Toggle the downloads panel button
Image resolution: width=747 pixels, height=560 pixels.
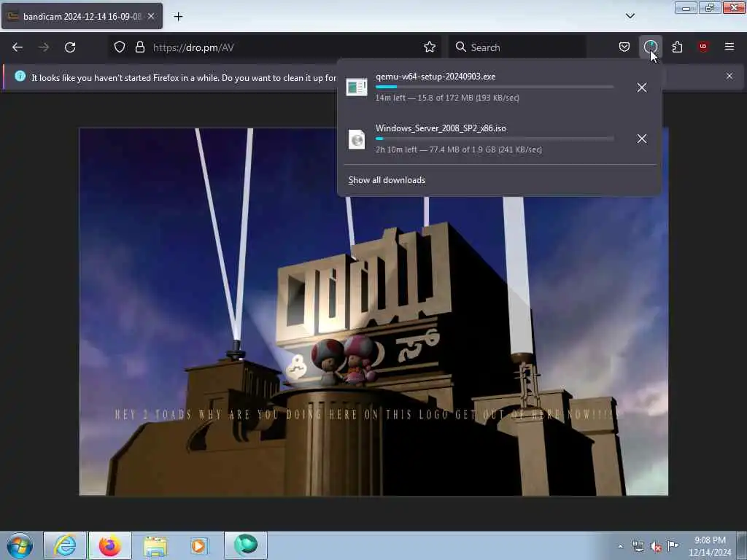(650, 47)
